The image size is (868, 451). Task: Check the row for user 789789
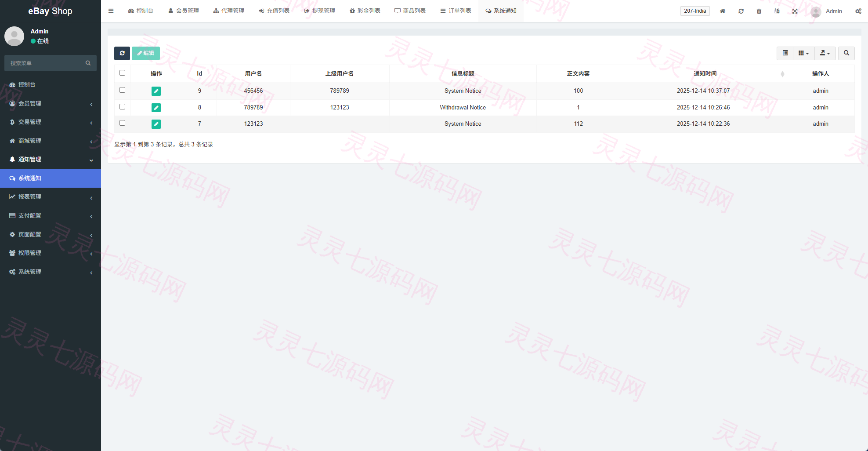(x=123, y=107)
